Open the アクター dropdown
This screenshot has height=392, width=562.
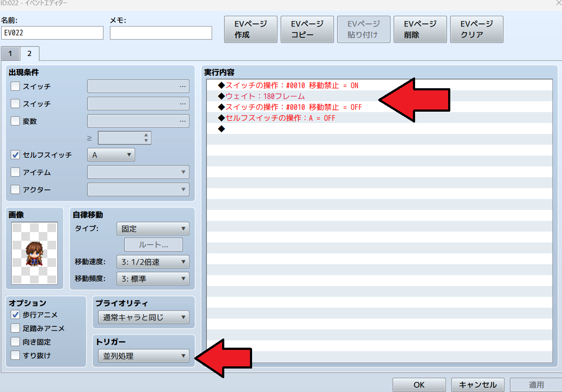138,189
